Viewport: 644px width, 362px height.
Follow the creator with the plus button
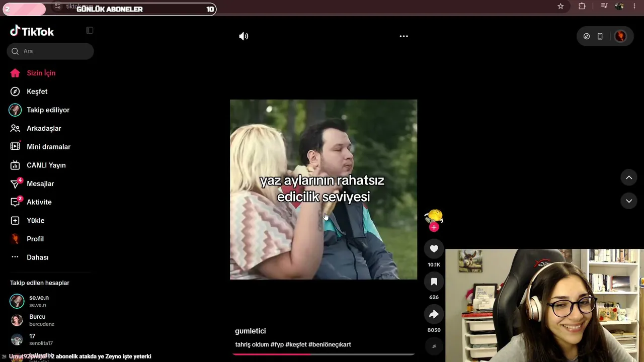[434, 227]
